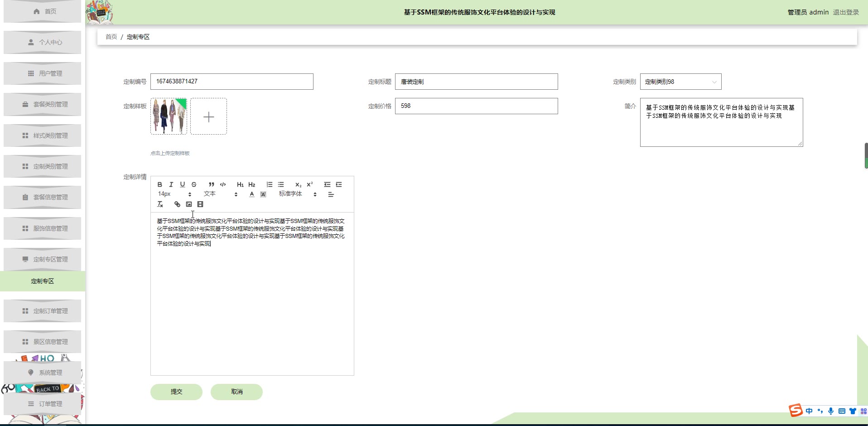Apply Heading 2 style
Image resolution: width=868 pixels, height=426 pixels.
coord(252,184)
